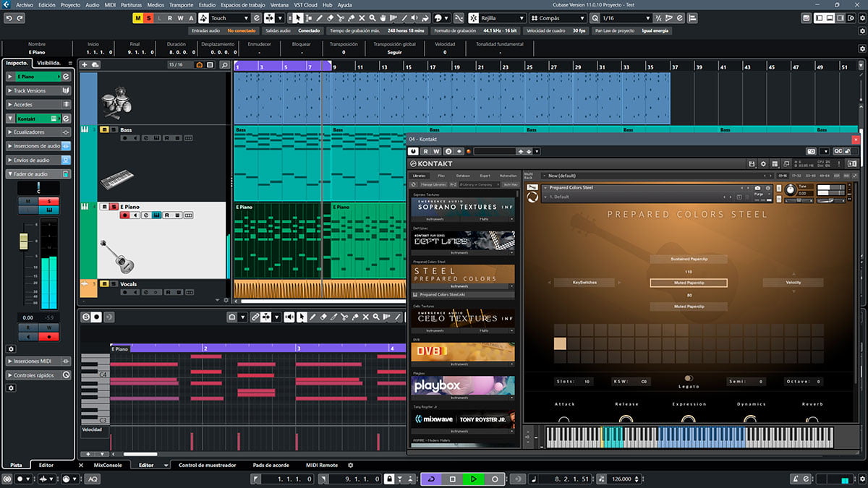Expand the Ecualizadores inspector section
868x488 pixels.
(x=38, y=132)
